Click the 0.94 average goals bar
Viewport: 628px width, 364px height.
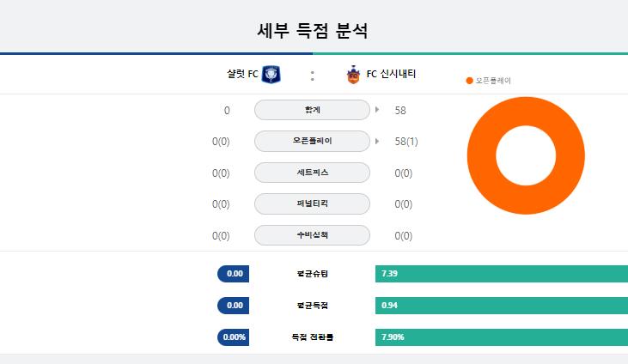click(502, 306)
